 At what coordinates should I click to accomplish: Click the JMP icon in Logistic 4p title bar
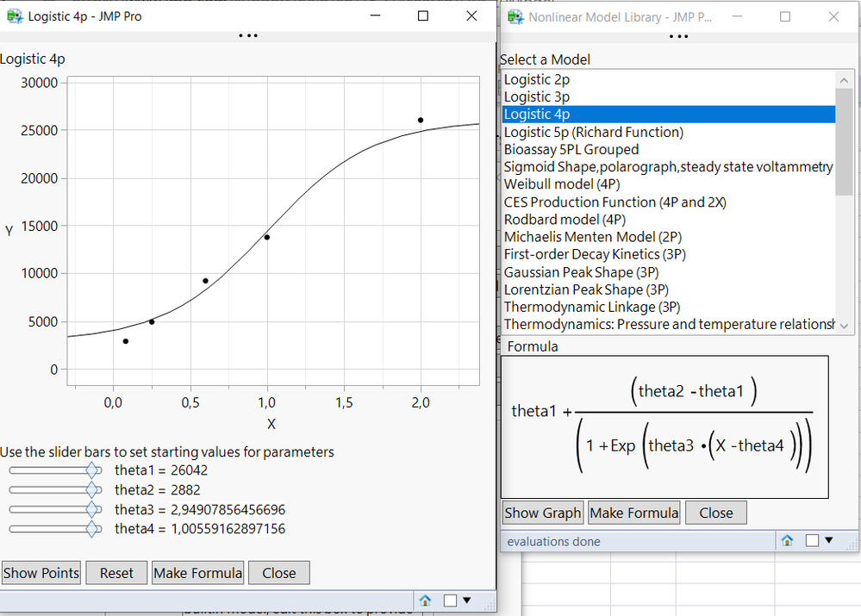coord(15,16)
